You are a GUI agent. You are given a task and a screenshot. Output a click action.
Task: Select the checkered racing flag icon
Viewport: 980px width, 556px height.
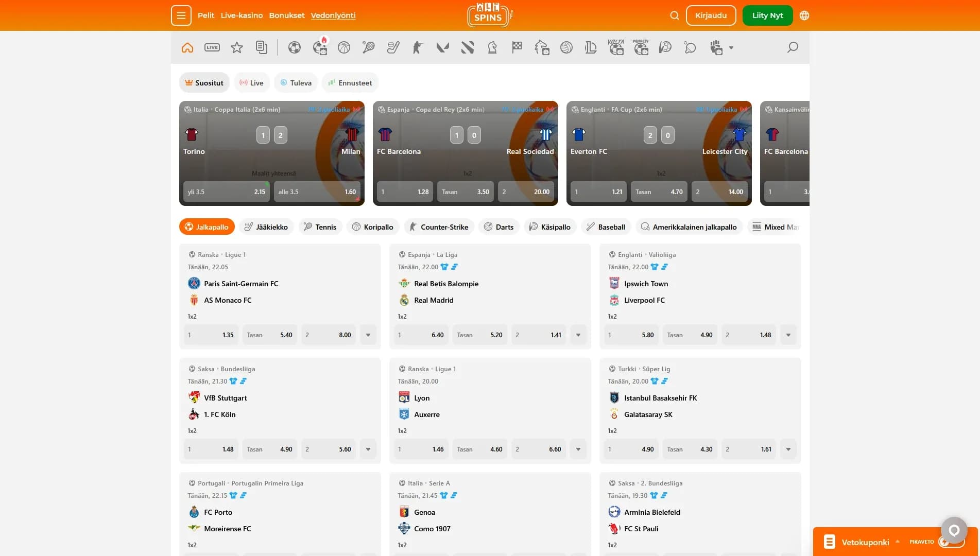tap(517, 48)
